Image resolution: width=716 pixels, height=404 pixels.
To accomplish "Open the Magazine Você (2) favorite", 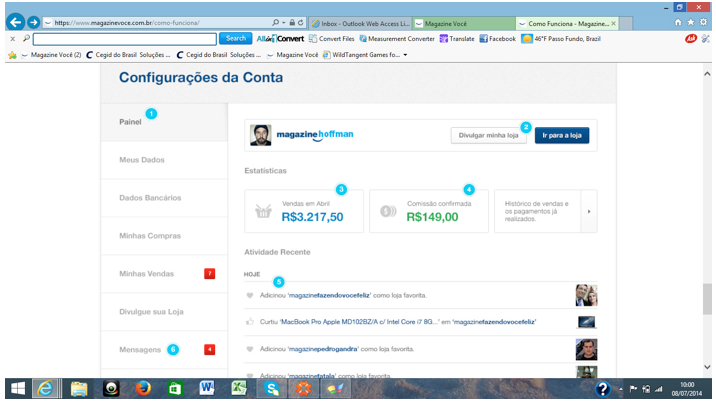I will [52, 55].
